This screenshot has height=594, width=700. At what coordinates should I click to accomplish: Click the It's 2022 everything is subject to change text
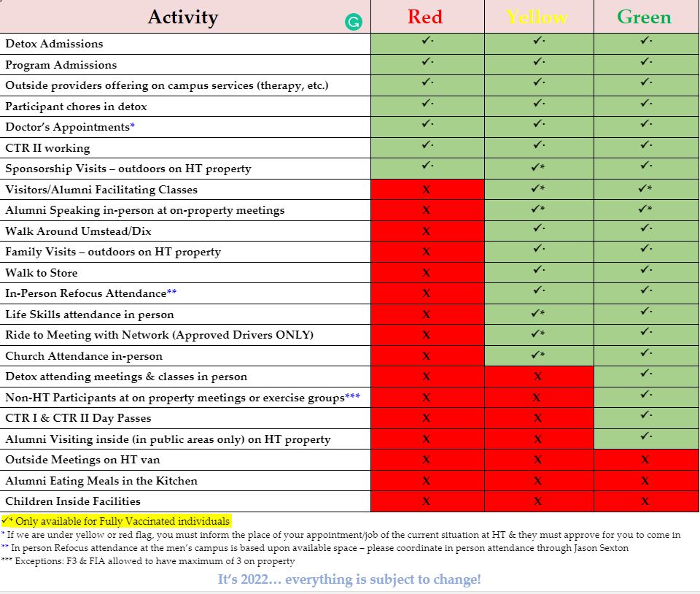[349, 579]
